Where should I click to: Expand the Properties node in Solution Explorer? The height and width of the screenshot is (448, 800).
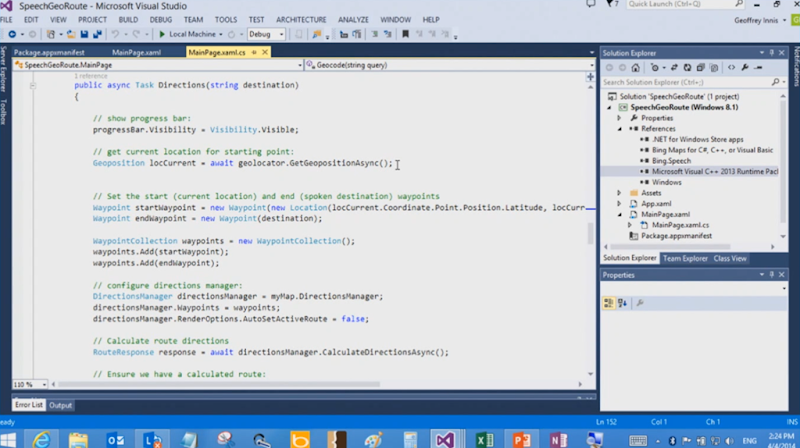[619, 118]
